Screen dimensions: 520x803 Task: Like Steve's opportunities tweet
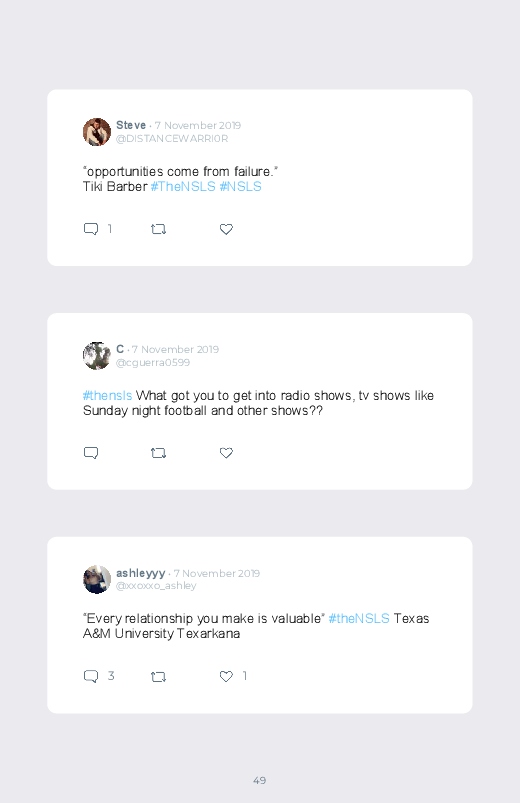pyautogui.click(x=226, y=229)
